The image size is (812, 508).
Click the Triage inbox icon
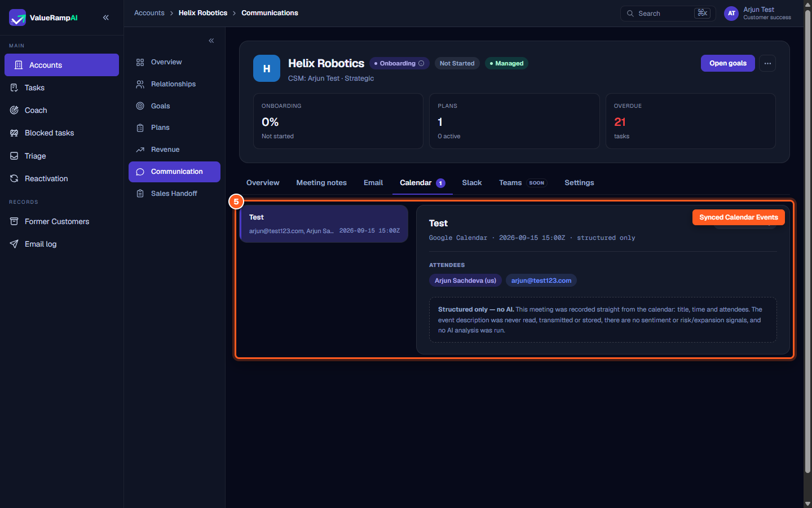14,156
